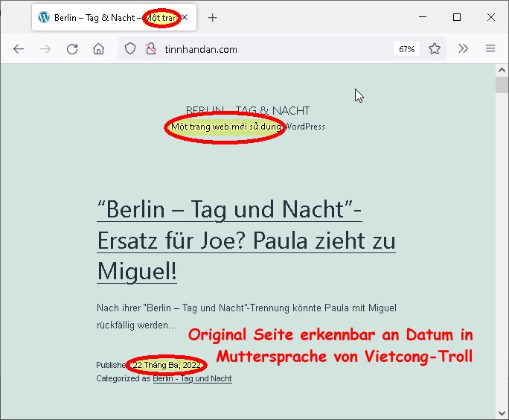This screenshot has height=420, width=509.
Task: Click the insecure connection padlock icon
Action: pyautogui.click(x=150, y=49)
